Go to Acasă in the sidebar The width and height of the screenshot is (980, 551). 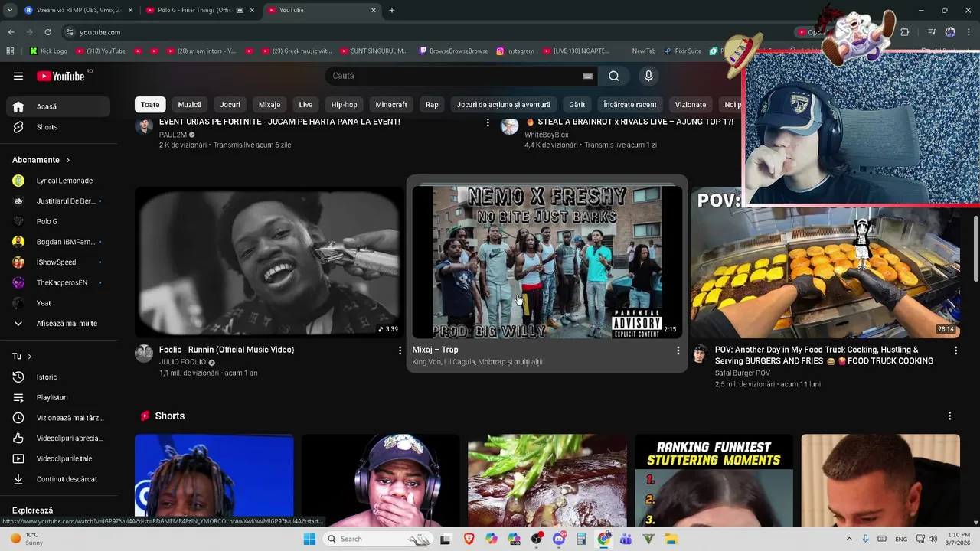click(x=58, y=106)
